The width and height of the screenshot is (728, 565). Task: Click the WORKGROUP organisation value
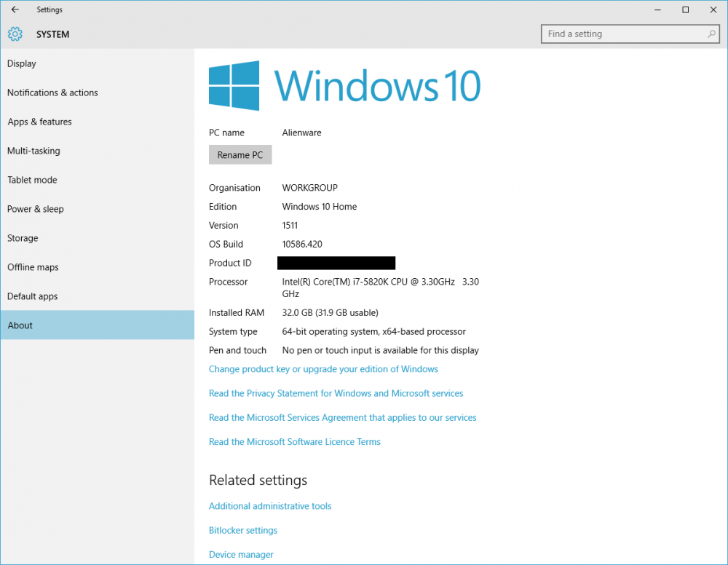pyautogui.click(x=309, y=188)
